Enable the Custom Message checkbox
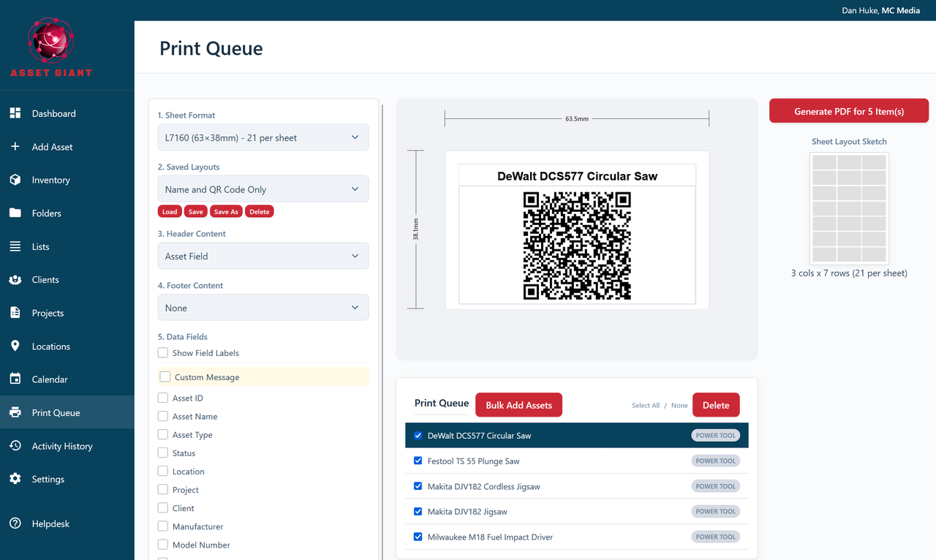Screen dimensions: 936x560 165,377
